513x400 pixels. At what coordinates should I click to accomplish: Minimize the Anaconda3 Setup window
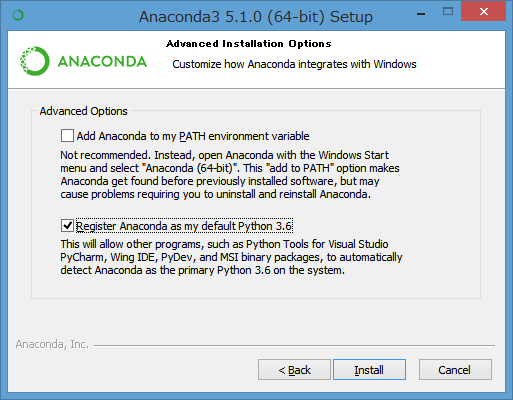coord(421,14)
